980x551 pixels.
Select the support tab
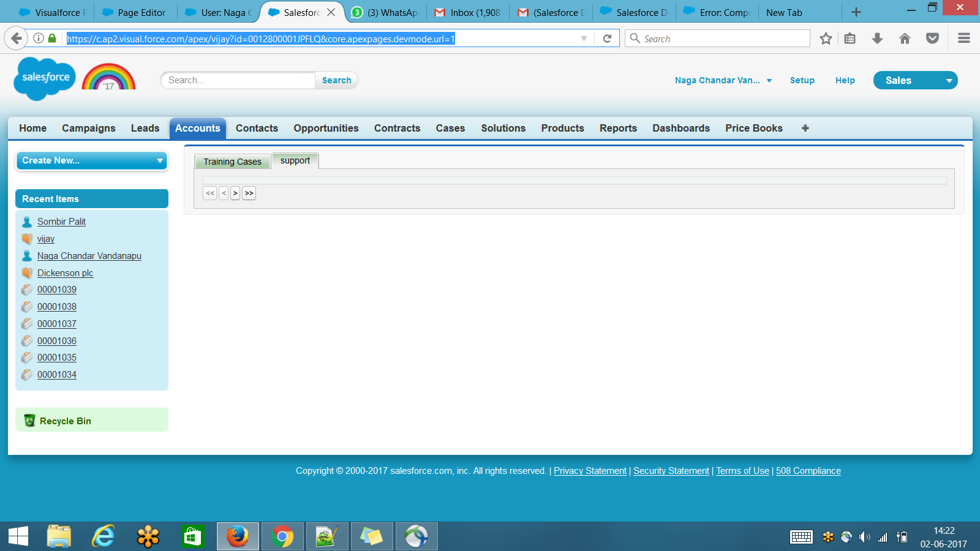[295, 160]
